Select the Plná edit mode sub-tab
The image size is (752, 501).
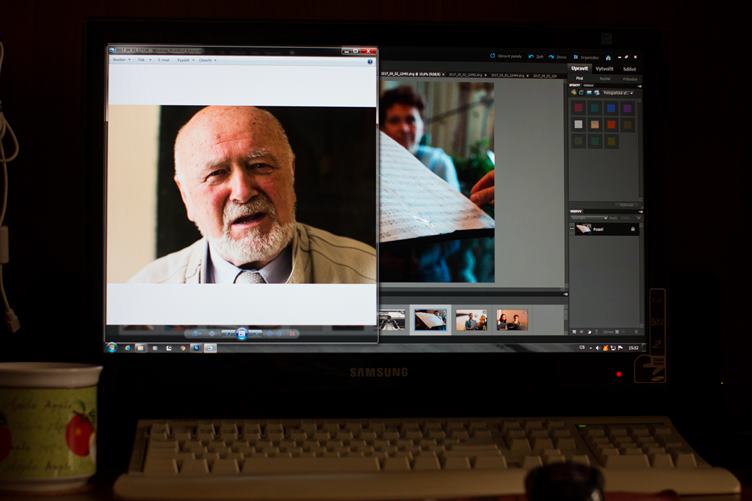pyautogui.click(x=579, y=78)
